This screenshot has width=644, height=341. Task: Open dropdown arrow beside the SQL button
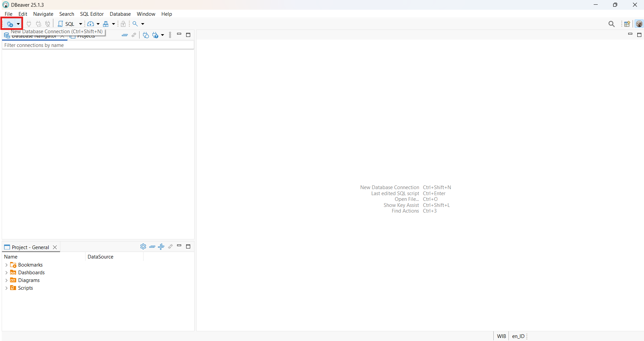tap(80, 24)
